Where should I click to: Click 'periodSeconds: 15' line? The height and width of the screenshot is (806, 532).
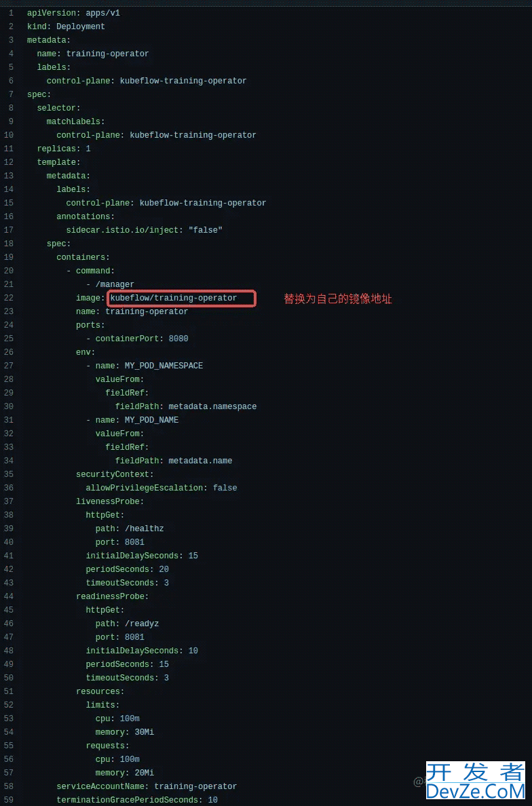pos(127,664)
